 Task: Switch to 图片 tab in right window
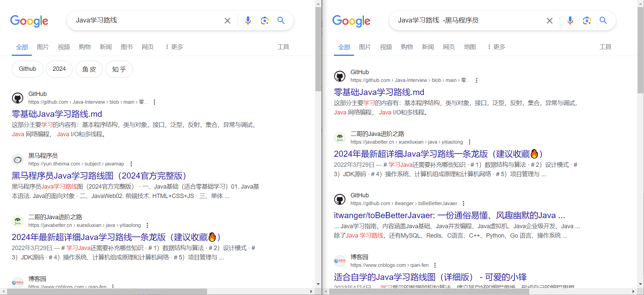(x=365, y=47)
